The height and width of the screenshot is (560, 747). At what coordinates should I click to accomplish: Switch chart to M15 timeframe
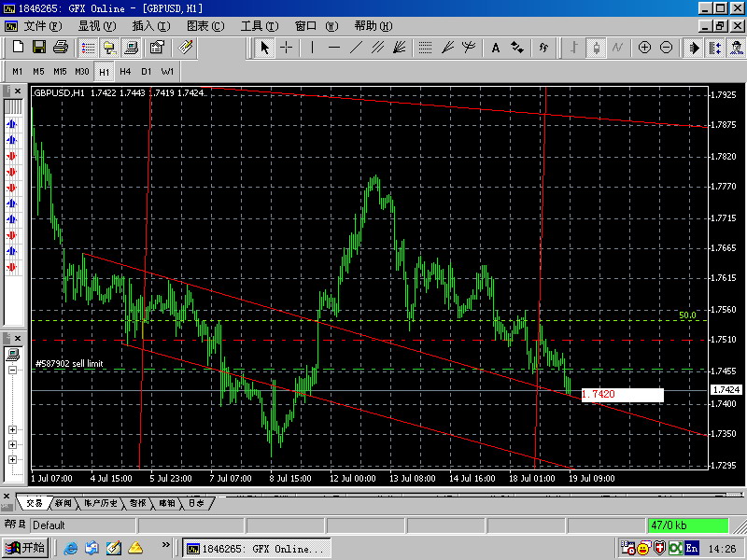coord(60,71)
